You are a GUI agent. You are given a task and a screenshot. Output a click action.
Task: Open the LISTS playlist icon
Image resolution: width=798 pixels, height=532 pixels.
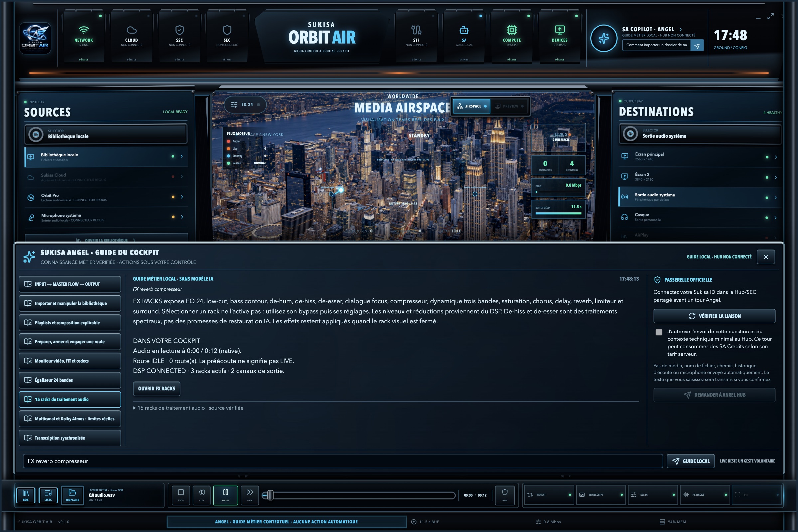(x=48, y=495)
